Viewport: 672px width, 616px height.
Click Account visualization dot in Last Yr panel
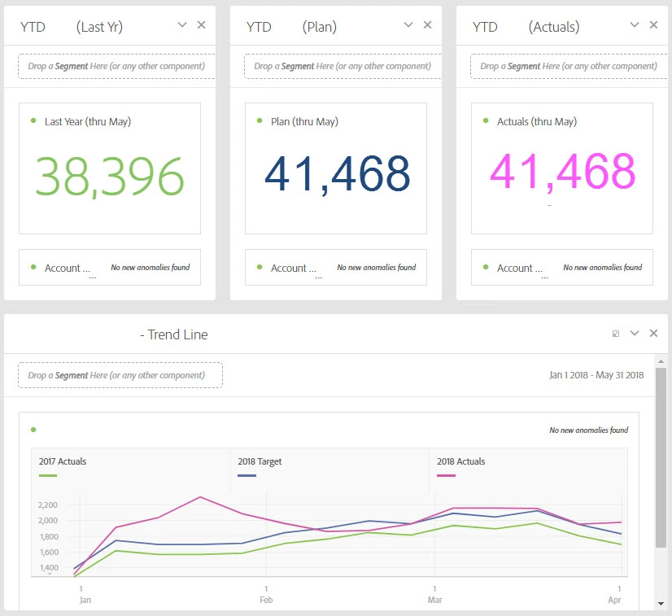(33, 267)
